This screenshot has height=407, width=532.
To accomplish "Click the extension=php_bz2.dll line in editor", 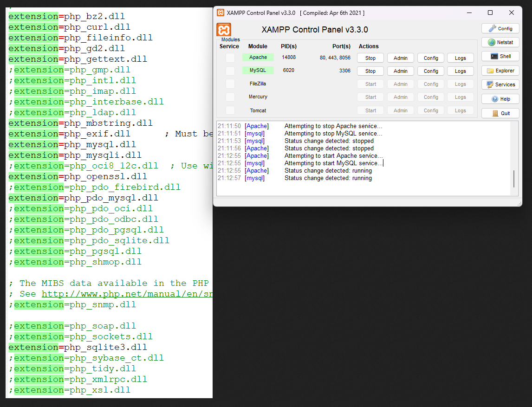I will point(66,16).
